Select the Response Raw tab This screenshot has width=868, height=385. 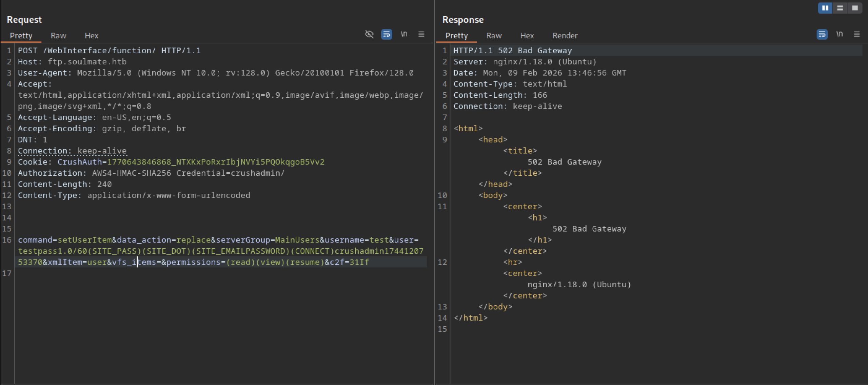pos(494,36)
